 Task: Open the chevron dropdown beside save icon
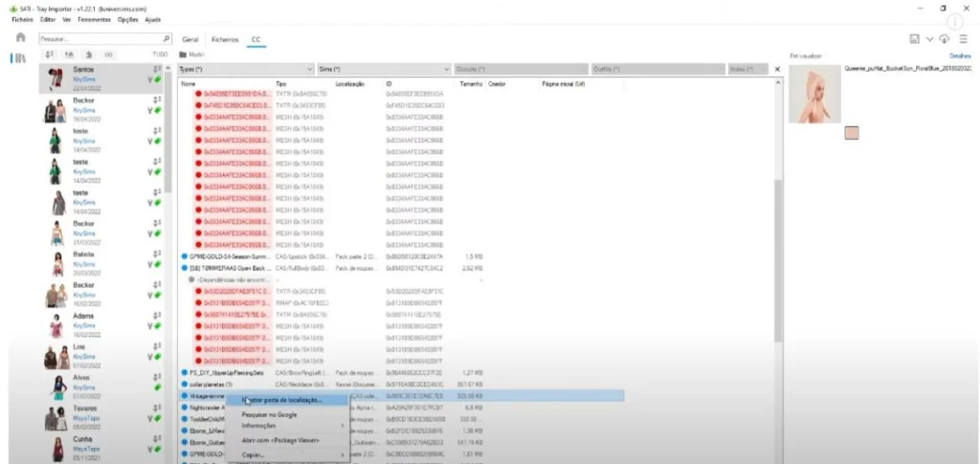929,38
